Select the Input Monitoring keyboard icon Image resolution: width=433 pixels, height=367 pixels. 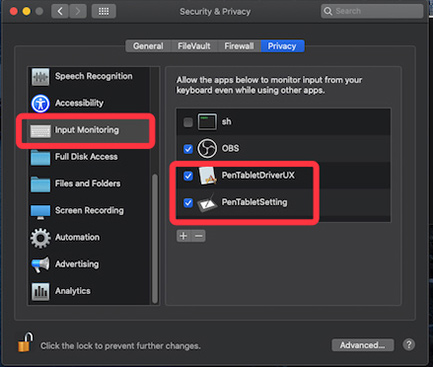click(40, 131)
